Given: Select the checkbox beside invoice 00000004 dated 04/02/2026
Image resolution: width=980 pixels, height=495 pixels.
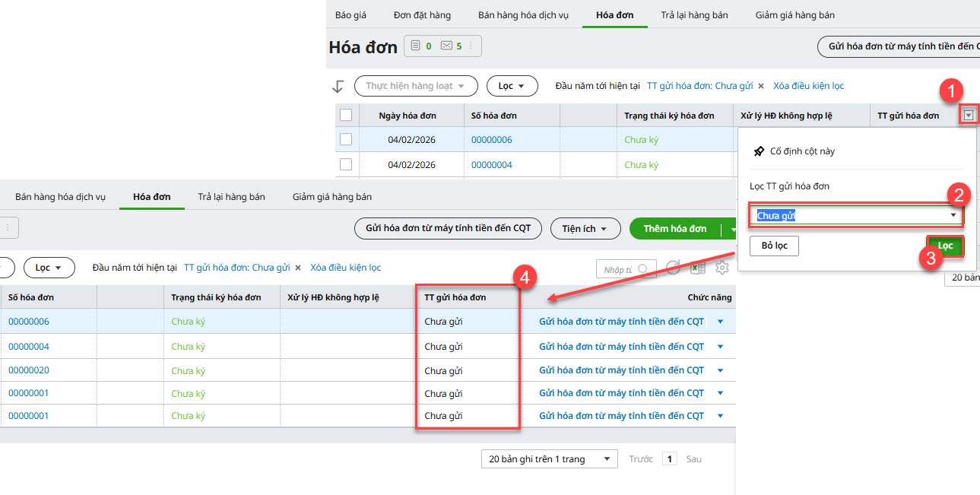Looking at the screenshot, I should tap(346, 164).
